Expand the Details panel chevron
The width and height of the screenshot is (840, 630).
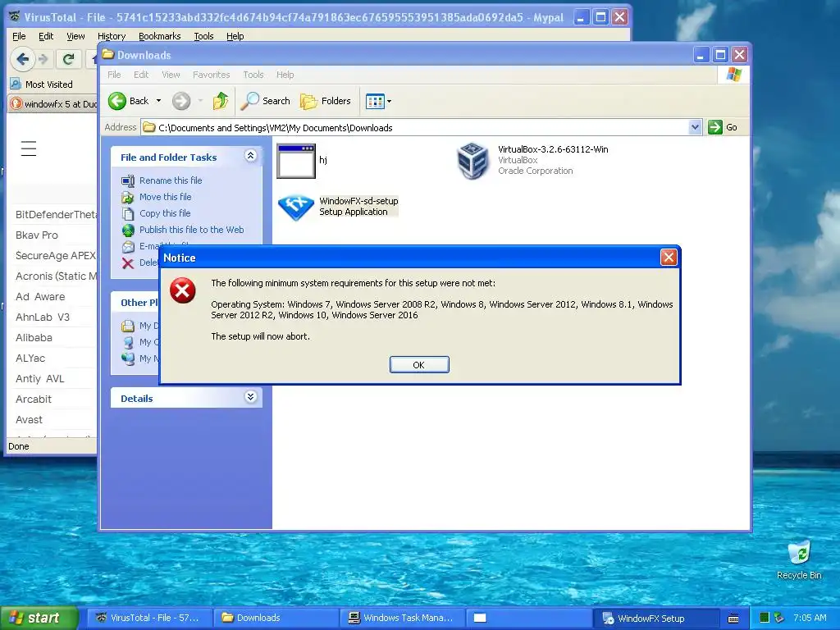point(250,397)
